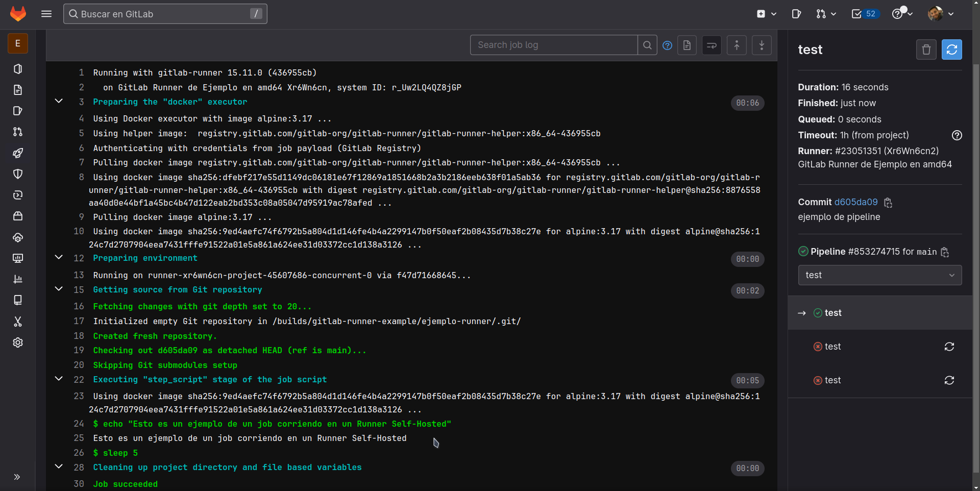Screen dimensions: 980x491
Task: Open Merge requests in the left sidebar
Action: pos(18,132)
